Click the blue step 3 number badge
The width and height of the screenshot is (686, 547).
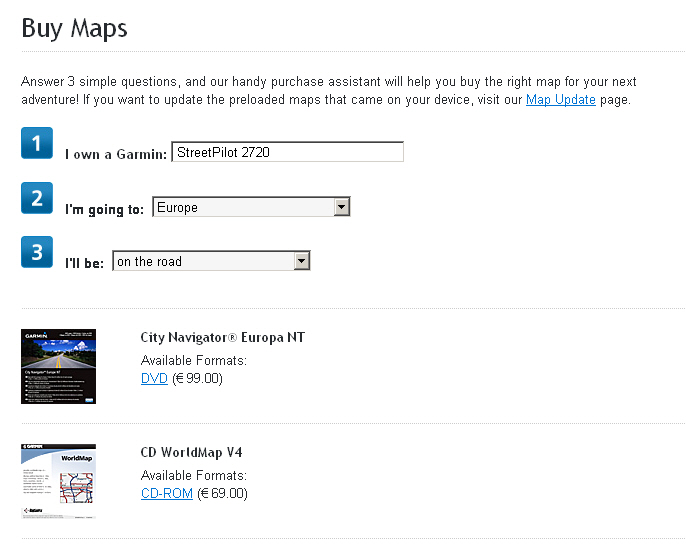pos(37,252)
